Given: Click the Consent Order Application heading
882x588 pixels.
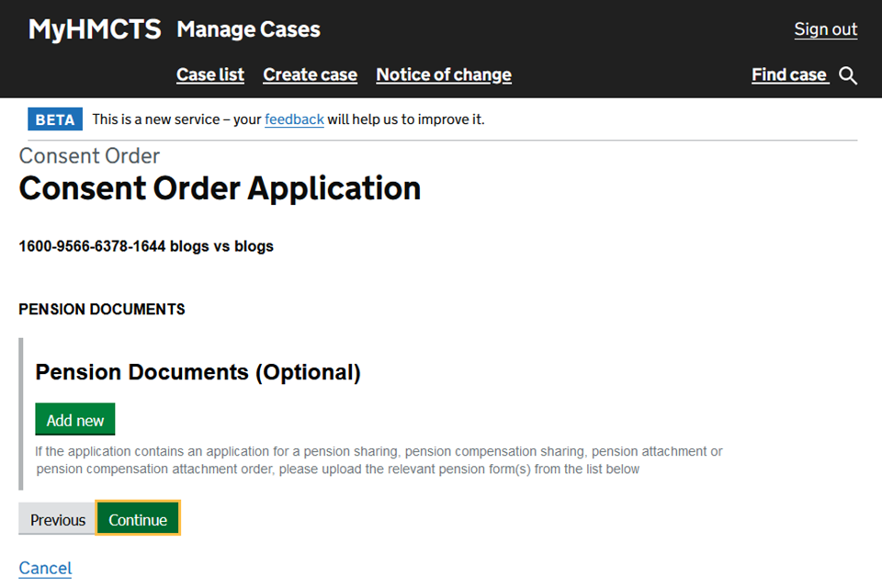Looking at the screenshot, I should [220, 188].
